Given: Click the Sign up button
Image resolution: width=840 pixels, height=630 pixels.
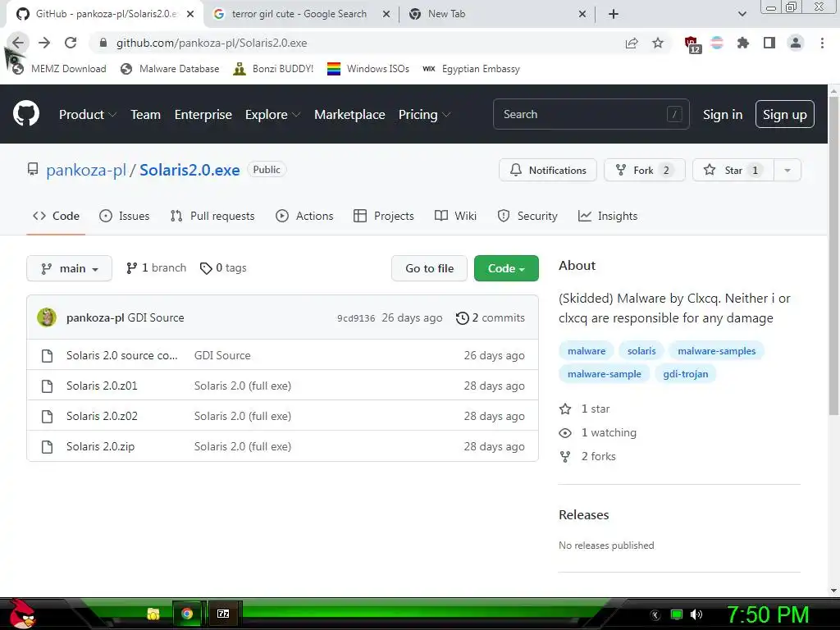Looking at the screenshot, I should click(785, 115).
